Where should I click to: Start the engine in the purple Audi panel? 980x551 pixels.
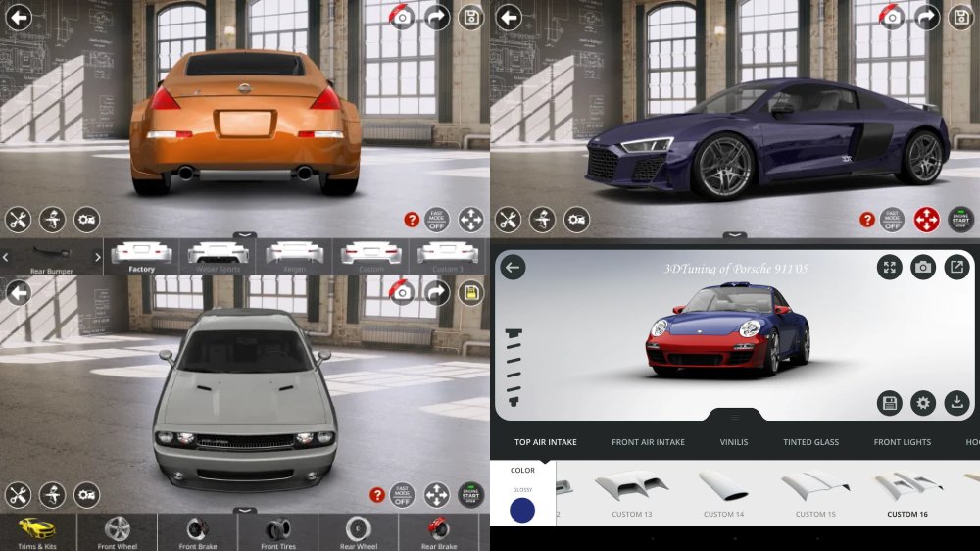pyautogui.click(x=961, y=221)
